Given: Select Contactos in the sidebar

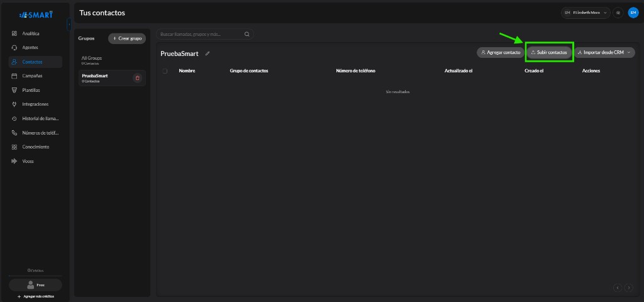Looking at the screenshot, I should point(35,62).
